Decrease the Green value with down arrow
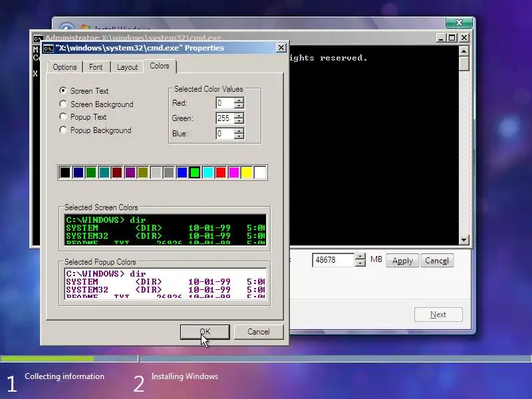The height and width of the screenshot is (399, 532). [x=239, y=121]
